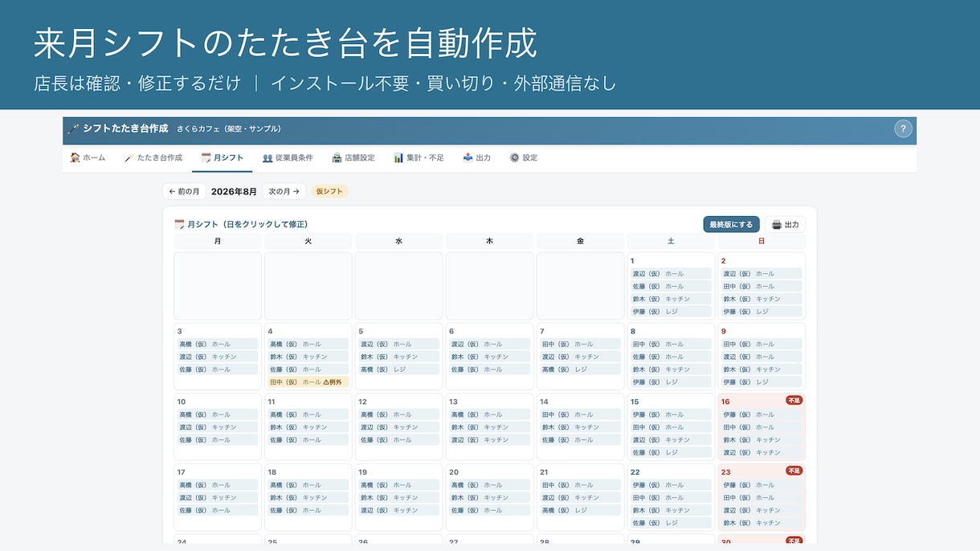This screenshot has width=980, height=551.
Task: Select day 5 in the calendar
Action: tap(399, 357)
